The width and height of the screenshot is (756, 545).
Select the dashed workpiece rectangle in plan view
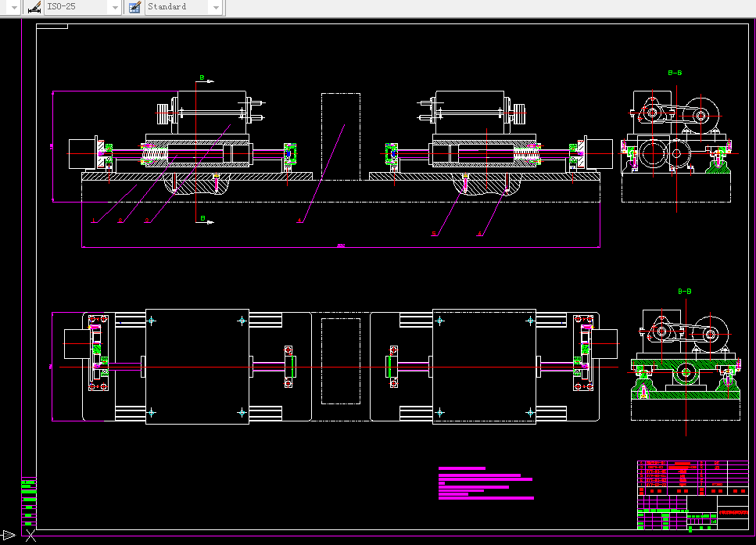pyautogui.click(x=341, y=361)
